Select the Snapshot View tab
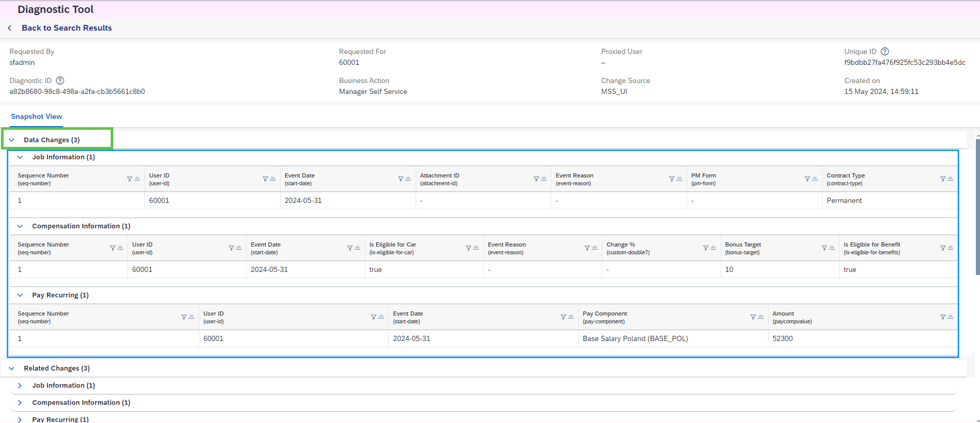This screenshot has height=423, width=980. coord(36,117)
